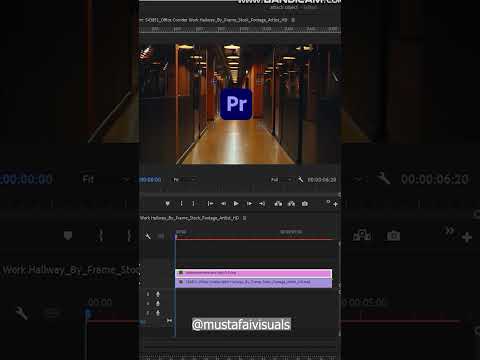Click the Program monitor video preview
This screenshot has height=360, width=480.
(x=239, y=104)
